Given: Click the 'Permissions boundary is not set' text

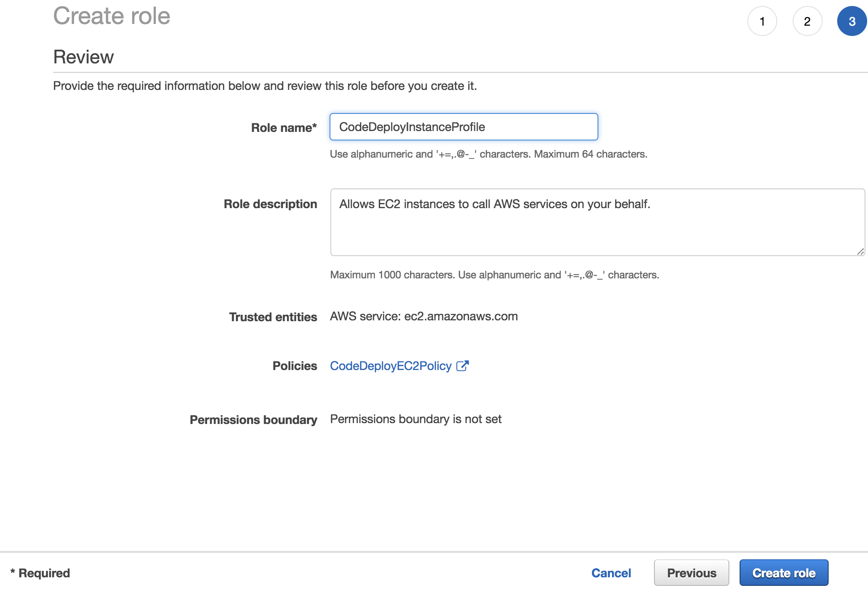Looking at the screenshot, I should pyautogui.click(x=416, y=419).
